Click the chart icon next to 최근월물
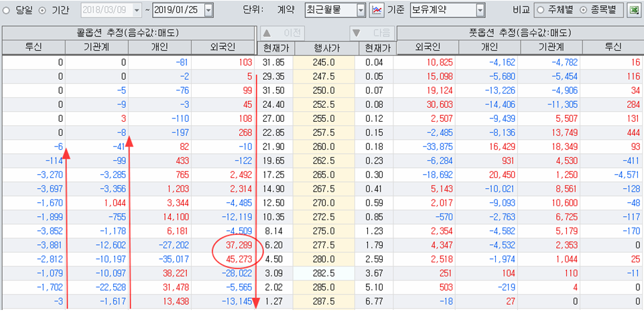Screen dimensions: 644x312 [377, 11]
